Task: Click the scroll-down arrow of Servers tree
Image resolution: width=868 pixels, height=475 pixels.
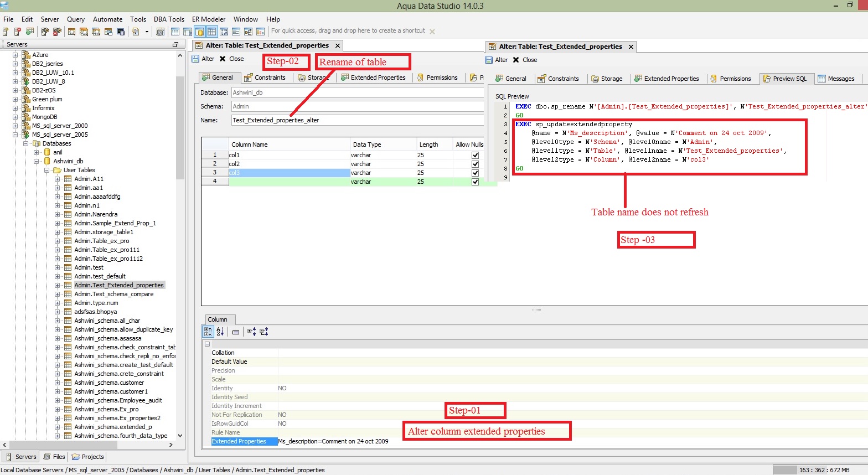Action: (x=180, y=436)
